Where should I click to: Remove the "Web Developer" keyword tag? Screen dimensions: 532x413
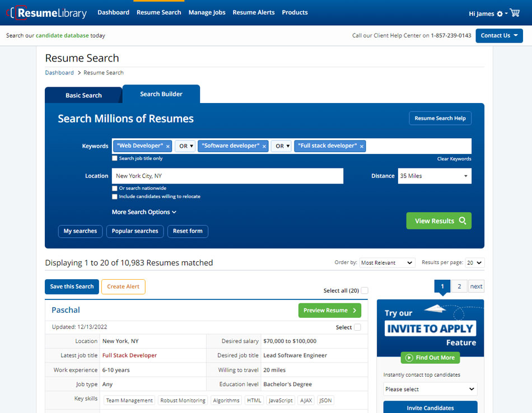(168, 147)
